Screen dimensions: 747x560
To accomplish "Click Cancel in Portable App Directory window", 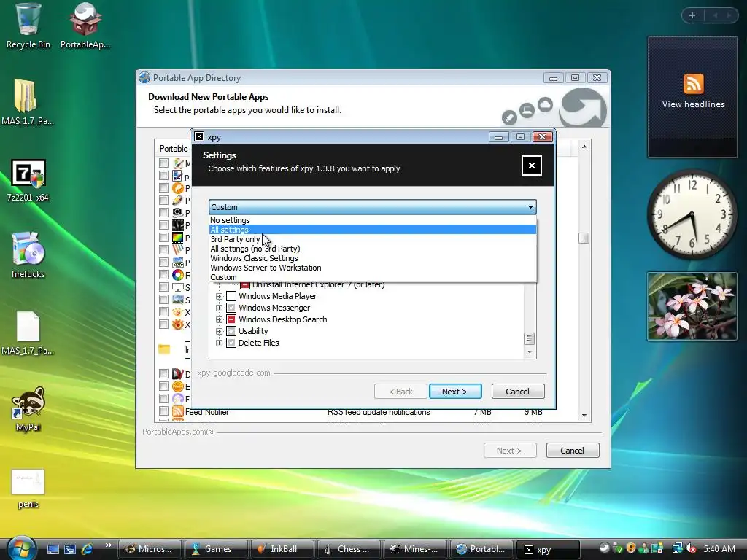I will (572, 451).
